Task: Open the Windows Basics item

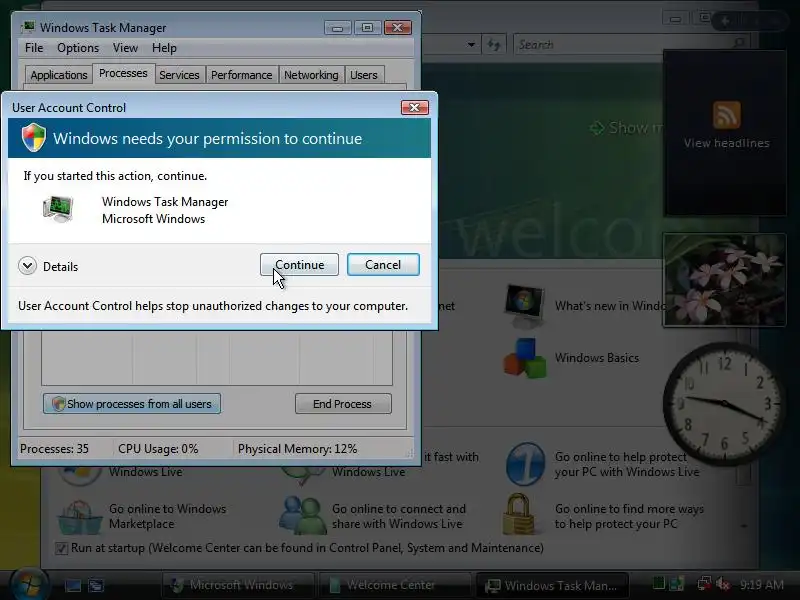Action: [x=596, y=358]
